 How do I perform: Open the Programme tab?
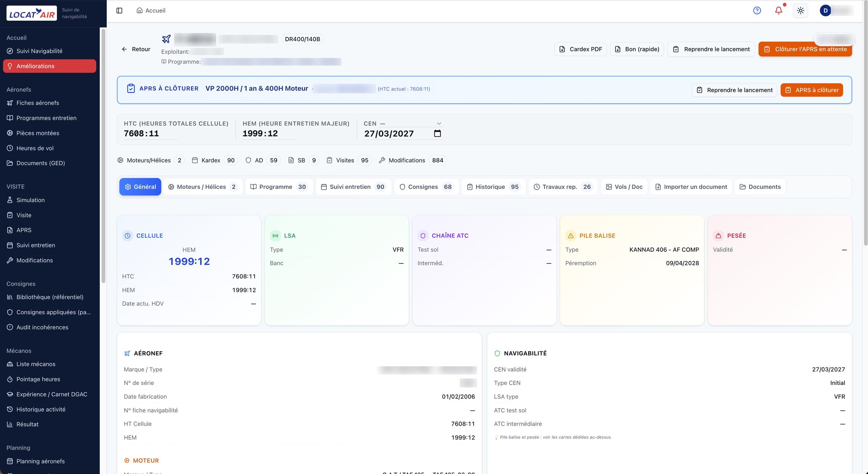(x=279, y=187)
